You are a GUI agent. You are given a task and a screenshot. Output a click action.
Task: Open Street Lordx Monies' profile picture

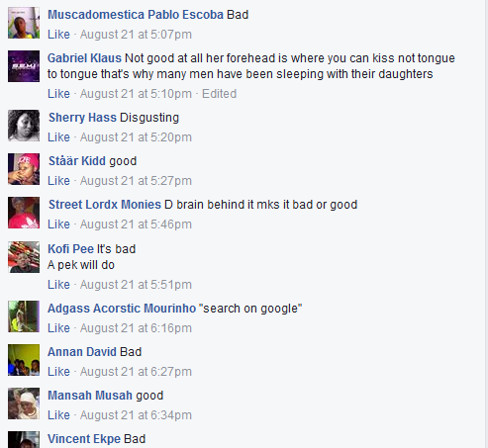pos(24,213)
